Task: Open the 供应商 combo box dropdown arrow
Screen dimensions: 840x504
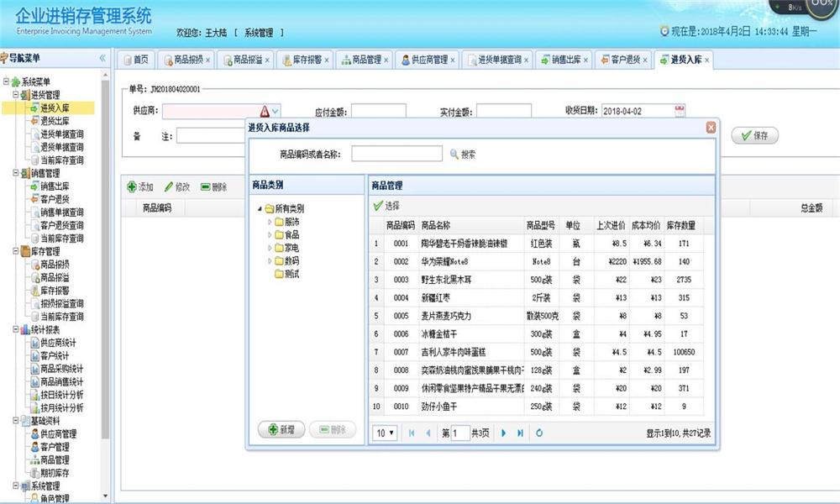Action: 276,111
